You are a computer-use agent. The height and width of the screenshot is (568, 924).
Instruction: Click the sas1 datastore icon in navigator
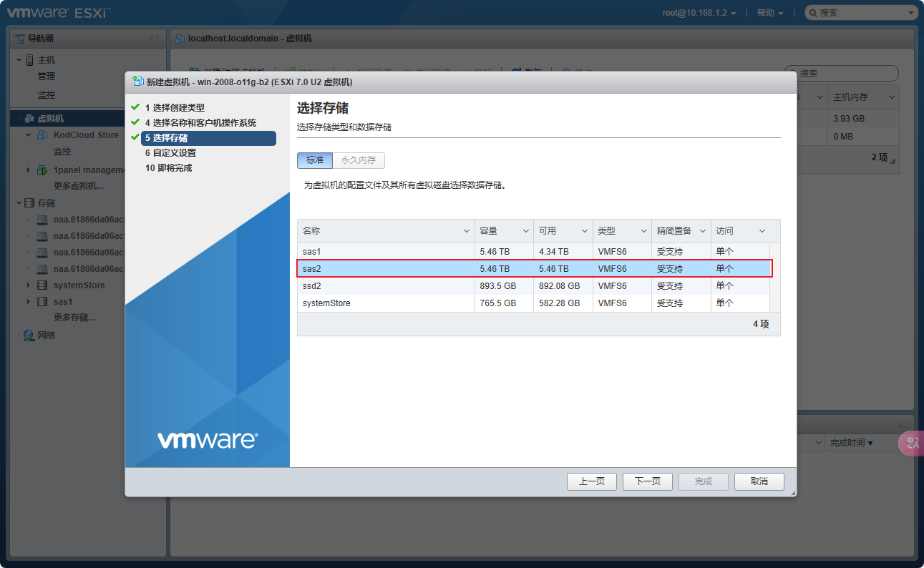point(42,302)
